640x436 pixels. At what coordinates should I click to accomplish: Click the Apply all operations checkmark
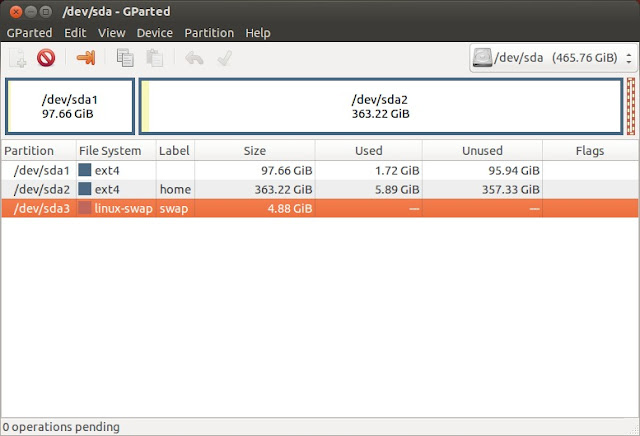click(x=225, y=58)
